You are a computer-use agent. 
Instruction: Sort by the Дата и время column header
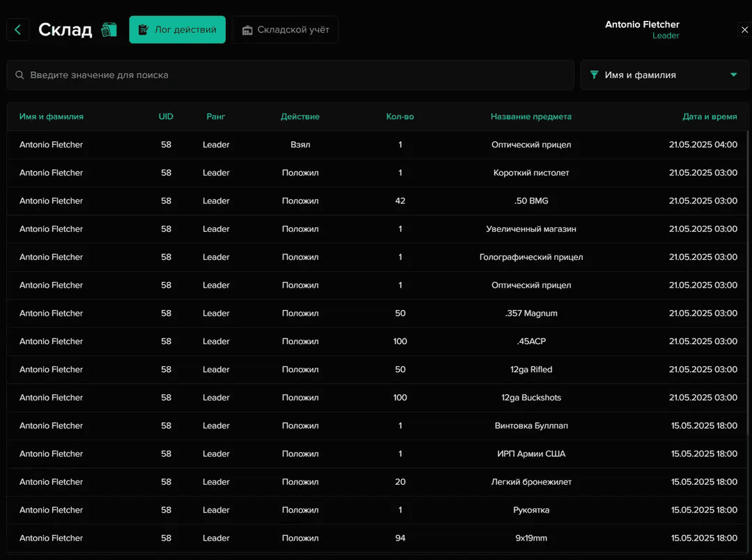point(710,116)
